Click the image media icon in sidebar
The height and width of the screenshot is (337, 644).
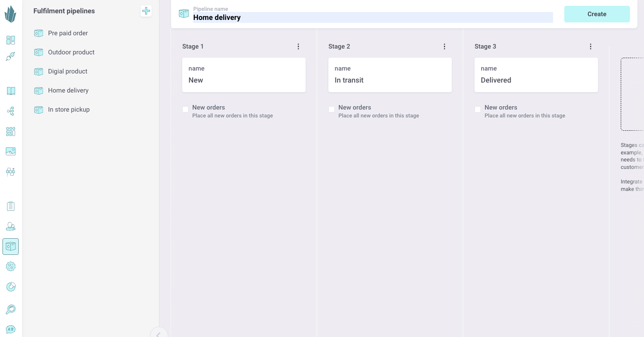coord(11,151)
